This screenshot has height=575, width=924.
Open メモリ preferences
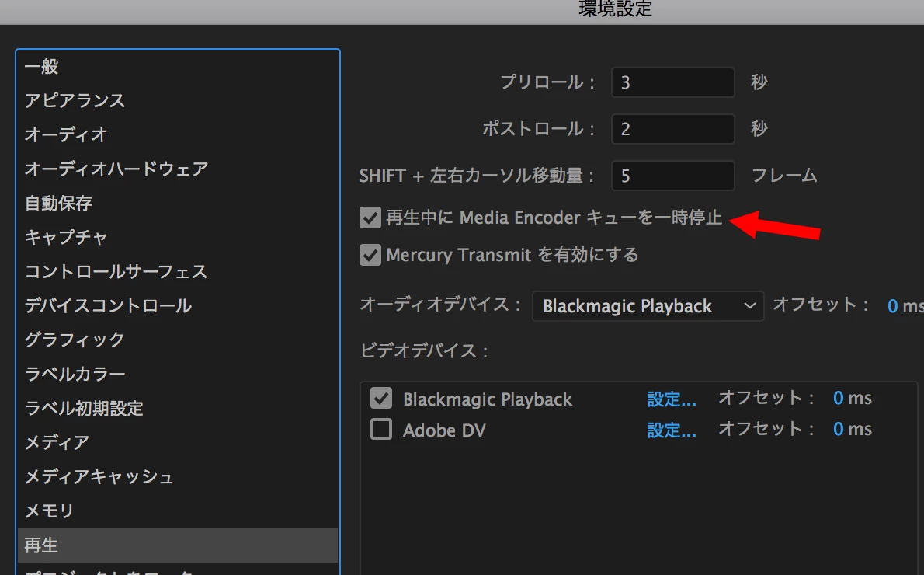point(177,511)
